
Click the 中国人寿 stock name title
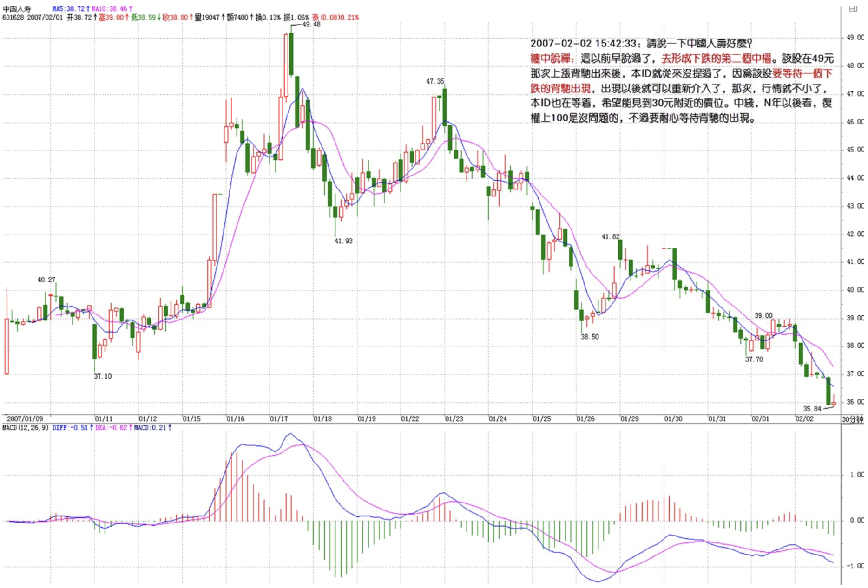pos(17,9)
